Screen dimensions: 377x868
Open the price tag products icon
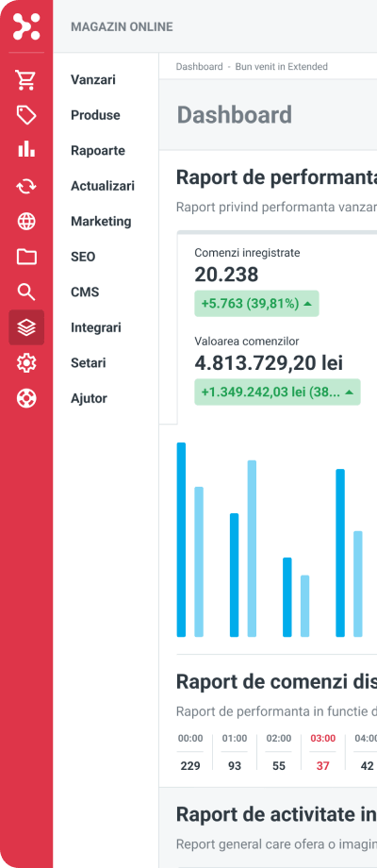[26, 115]
